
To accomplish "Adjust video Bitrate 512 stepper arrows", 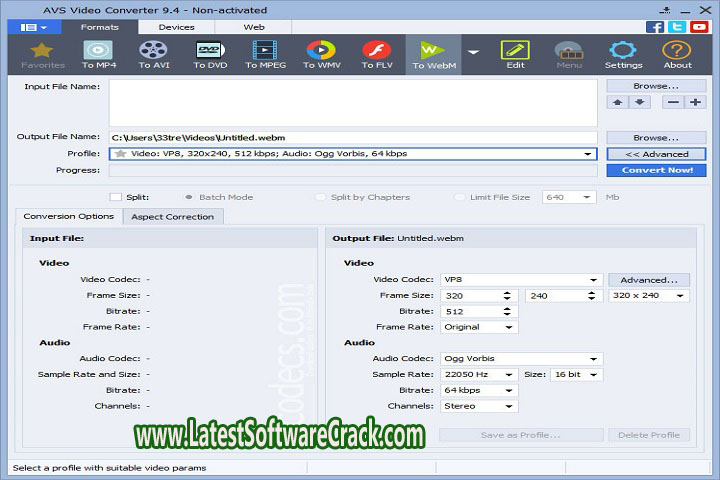I will [x=507, y=311].
